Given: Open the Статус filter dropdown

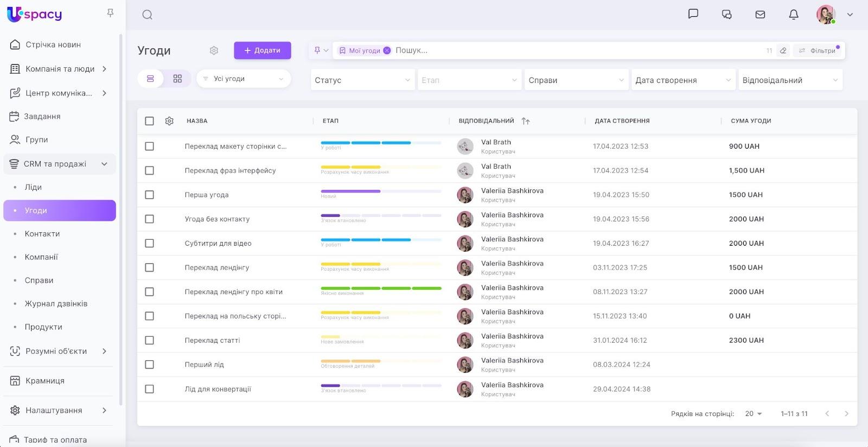Looking at the screenshot, I should point(362,80).
